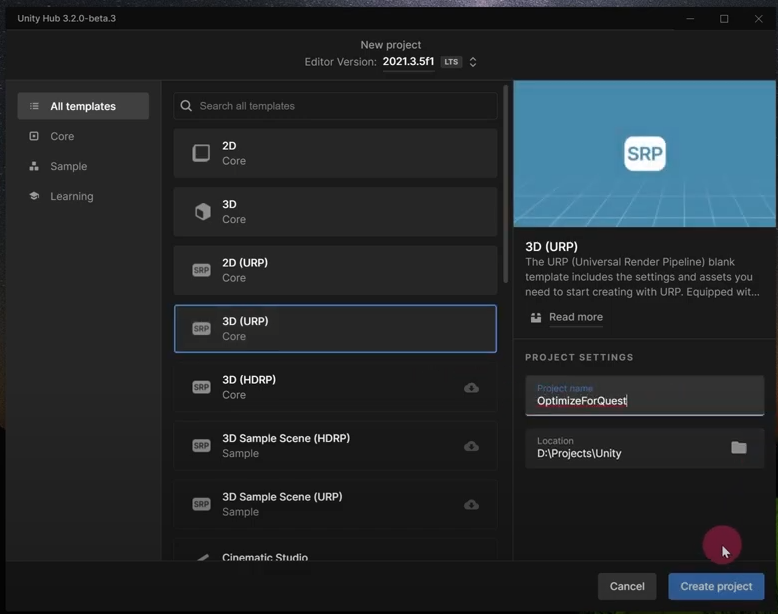Download the 3D Sample Scene (URP) template

coord(471,505)
